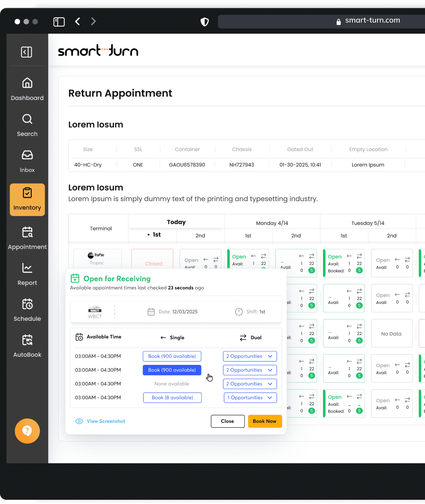The image size is (425, 504).
Task: Click the highlighted Book (900 available) button
Action: 172,370
